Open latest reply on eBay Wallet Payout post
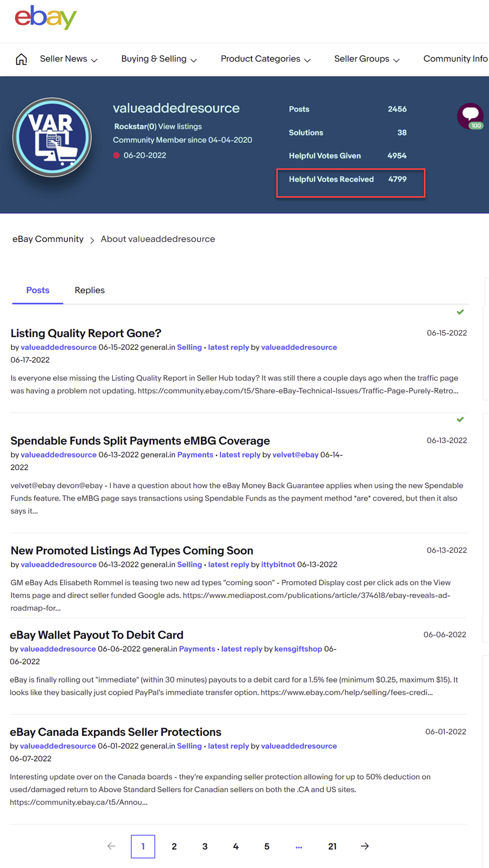This screenshot has height=868, width=489. coord(242,649)
